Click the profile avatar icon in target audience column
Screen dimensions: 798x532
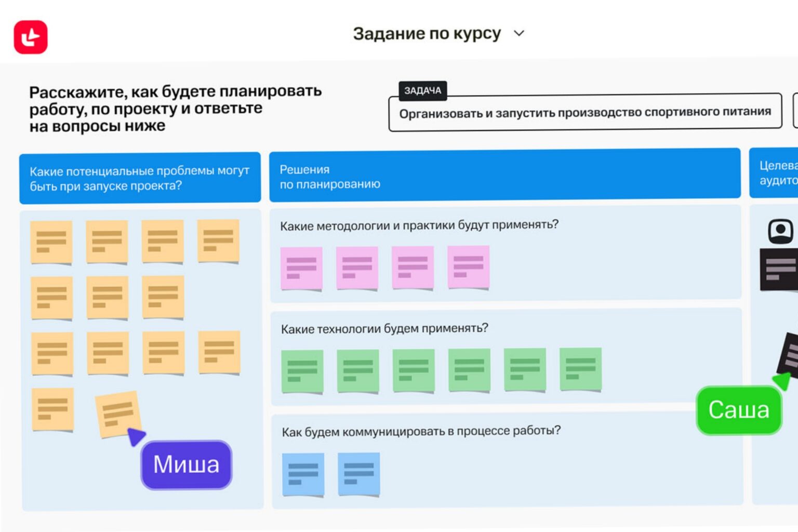click(780, 231)
